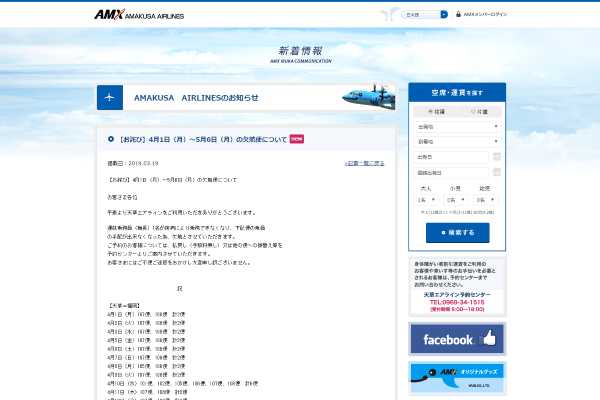Click the airplane photo in the notice banner
600x400 pixels.
pyautogui.click(x=368, y=97)
